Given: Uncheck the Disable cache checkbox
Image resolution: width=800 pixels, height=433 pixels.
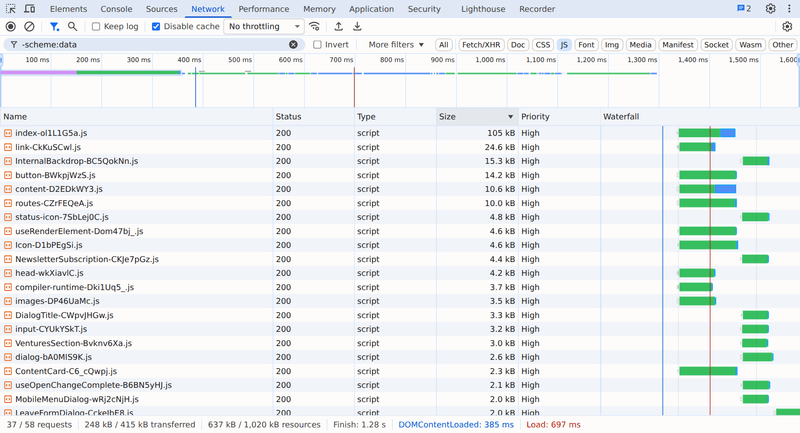Looking at the screenshot, I should [156, 27].
